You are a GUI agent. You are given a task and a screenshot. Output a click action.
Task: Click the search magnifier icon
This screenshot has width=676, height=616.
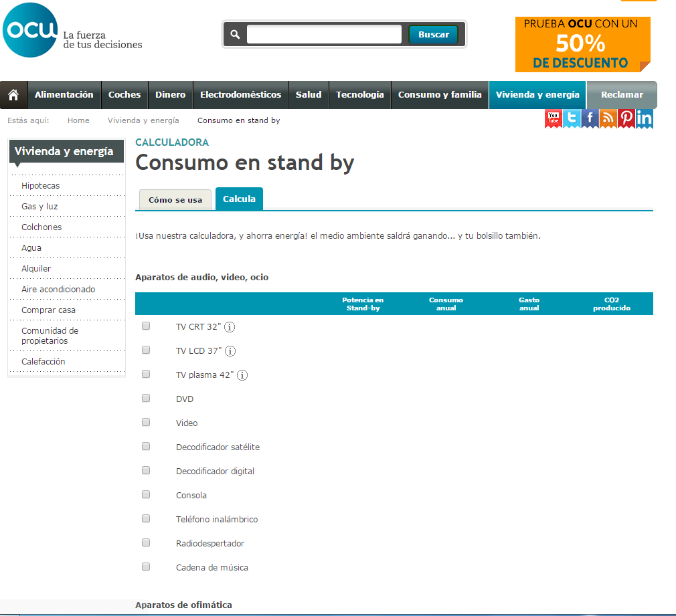(x=235, y=34)
